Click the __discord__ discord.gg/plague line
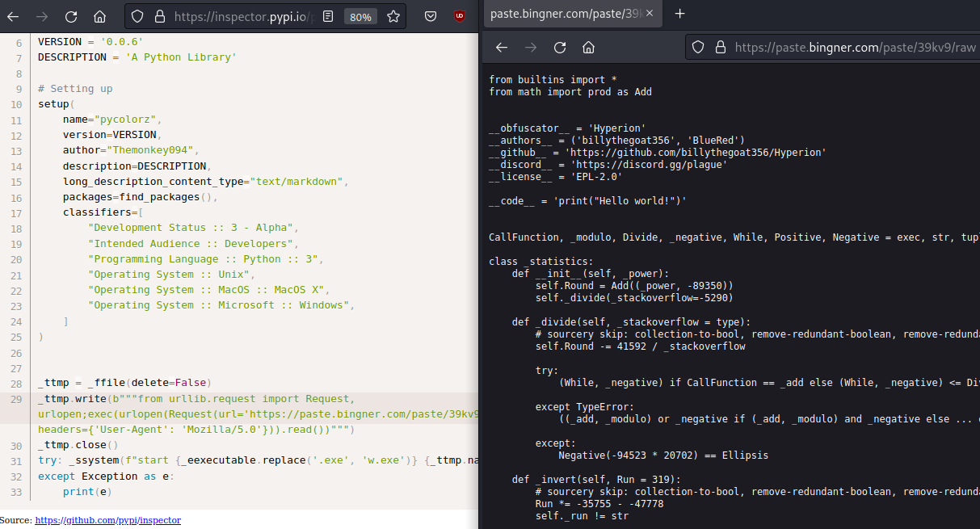 608,165
